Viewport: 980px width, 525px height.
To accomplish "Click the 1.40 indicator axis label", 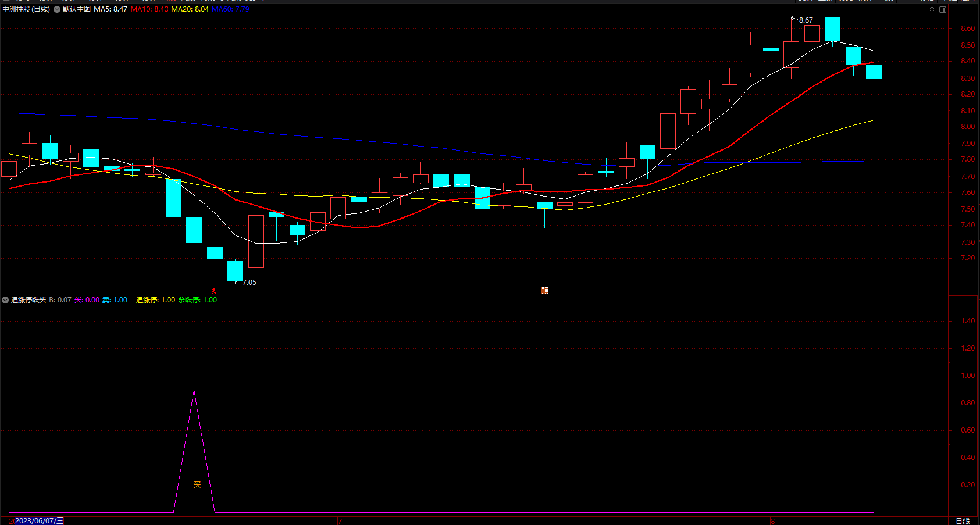I will coord(968,321).
